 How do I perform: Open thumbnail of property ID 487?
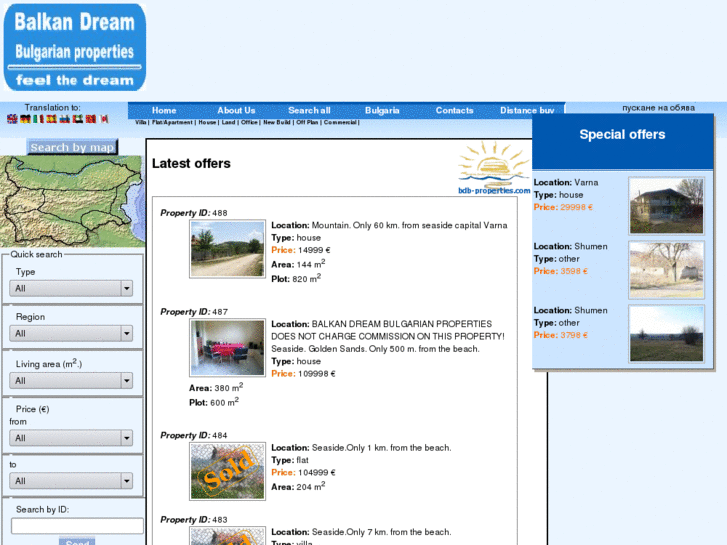(227, 347)
